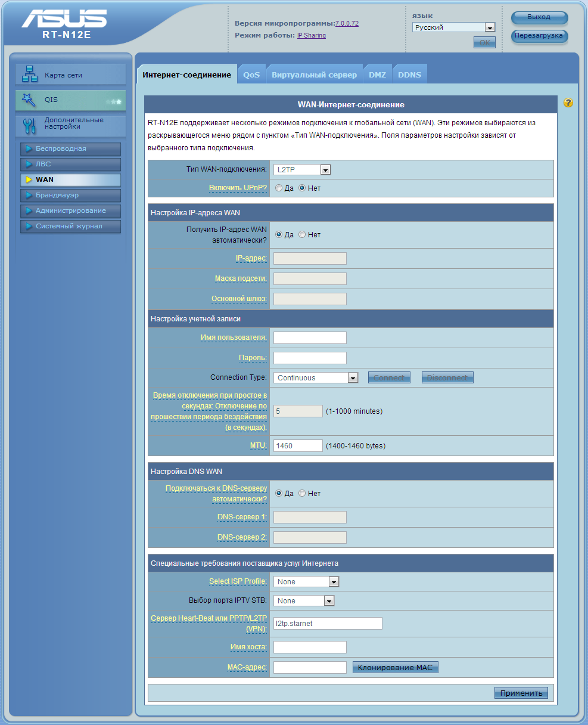Viewport: 588px width, 725px height.
Task: Click the yellow help question mark icon
Action: pyautogui.click(x=568, y=103)
